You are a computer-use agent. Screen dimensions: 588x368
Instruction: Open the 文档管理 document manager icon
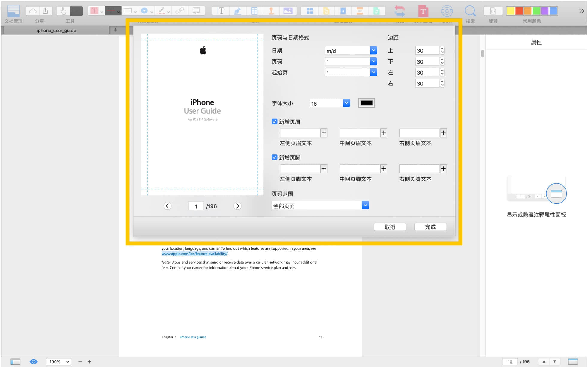(13, 11)
